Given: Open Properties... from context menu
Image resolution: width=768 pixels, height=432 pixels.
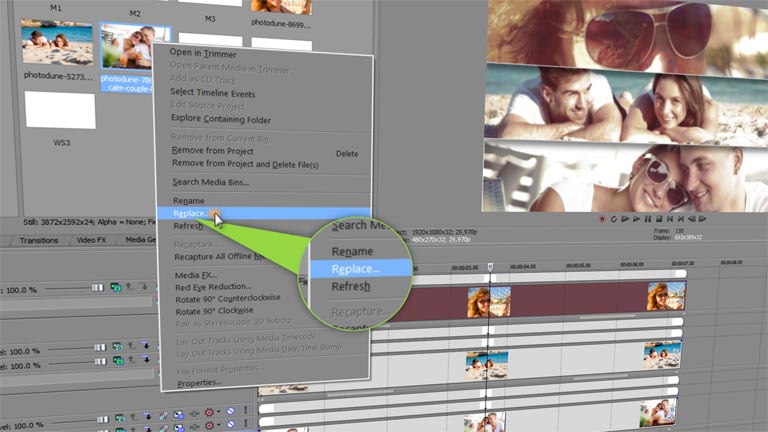Looking at the screenshot, I should 199,383.
